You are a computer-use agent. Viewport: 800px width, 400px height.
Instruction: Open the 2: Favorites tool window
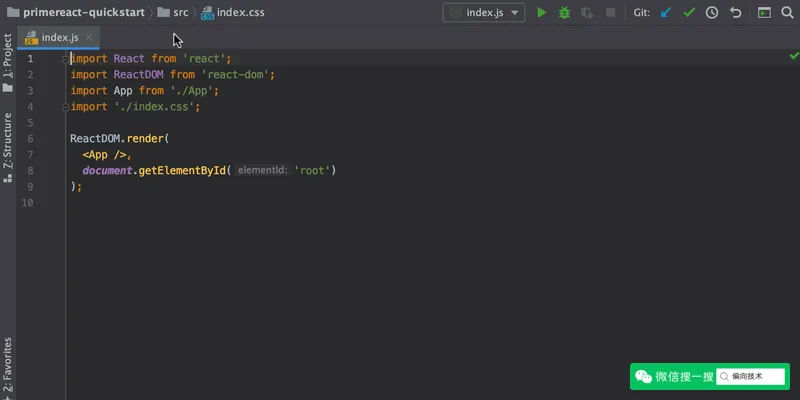pos(8,367)
